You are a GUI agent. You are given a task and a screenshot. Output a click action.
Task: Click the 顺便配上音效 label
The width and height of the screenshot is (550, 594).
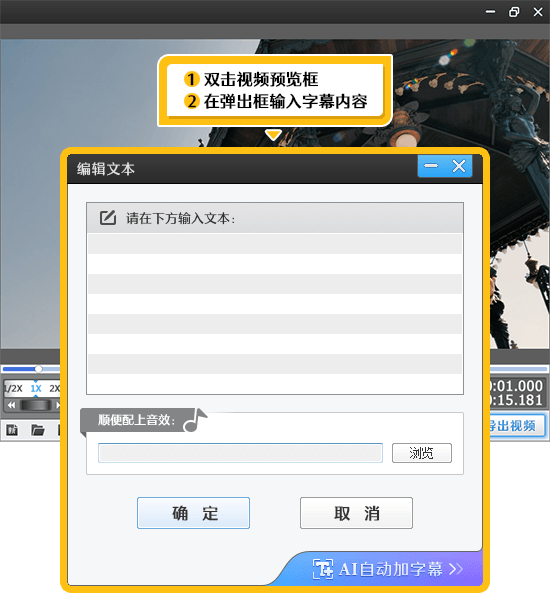tap(136, 420)
